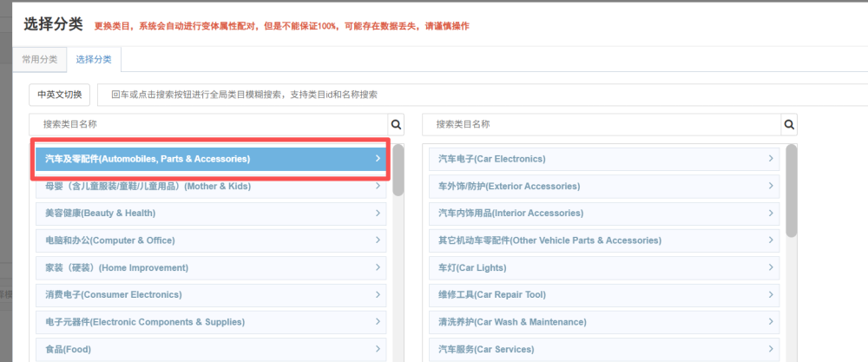This screenshot has height=362, width=868.
Task: Click the right 搜索类目名称 input field
Action: 602,124
